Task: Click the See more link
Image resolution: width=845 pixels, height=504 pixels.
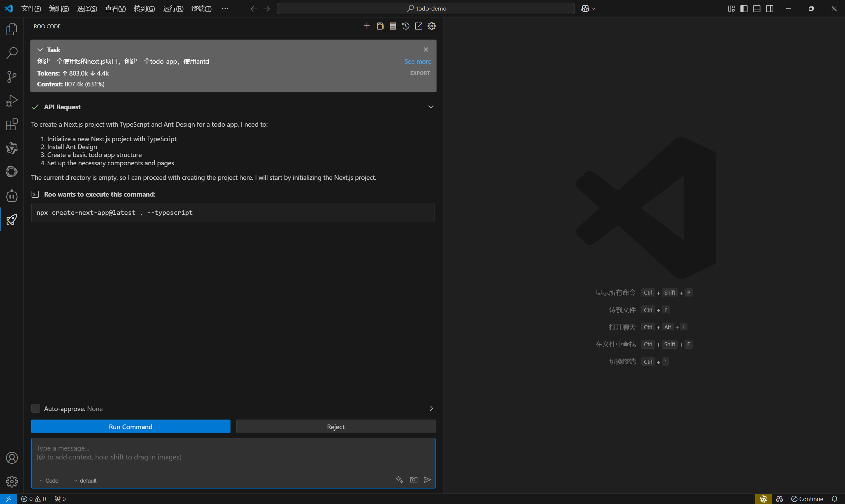Action: pos(418,61)
